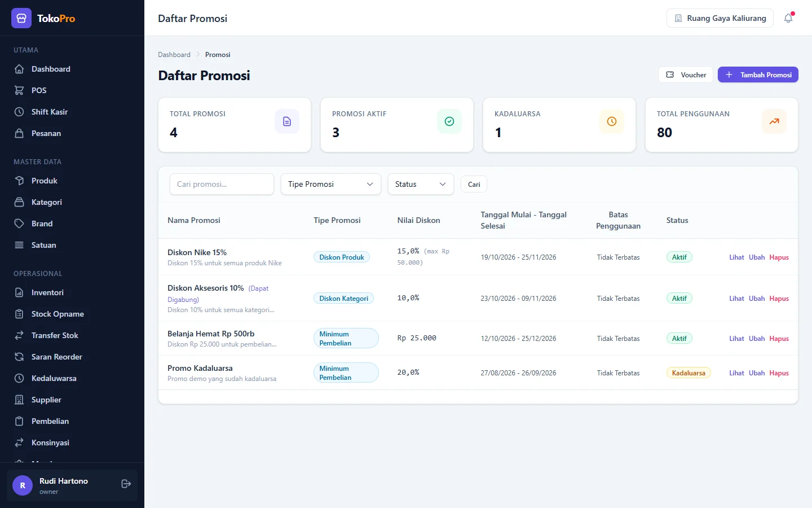This screenshot has width=812, height=508.
Task: Focus the Cari promosi search field
Action: [x=222, y=184]
